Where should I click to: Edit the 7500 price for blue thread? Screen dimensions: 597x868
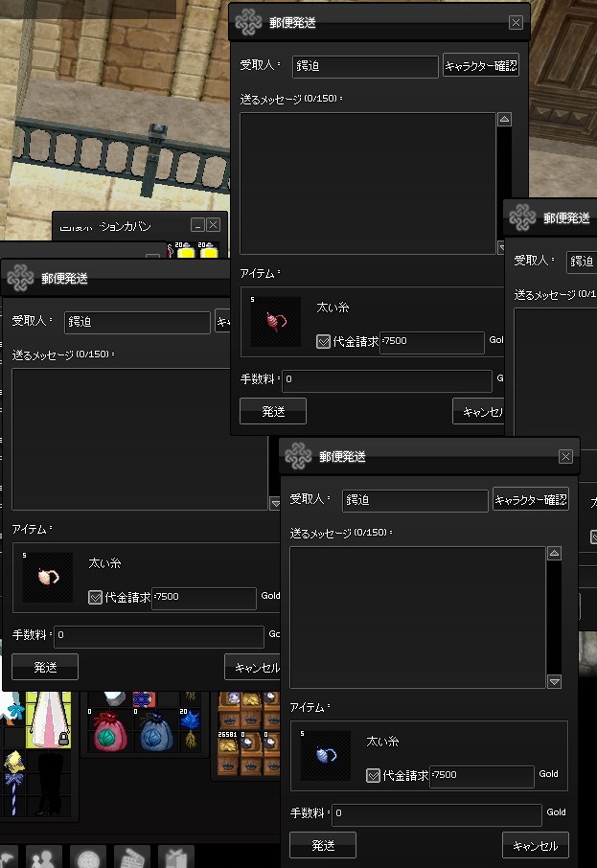(482, 776)
